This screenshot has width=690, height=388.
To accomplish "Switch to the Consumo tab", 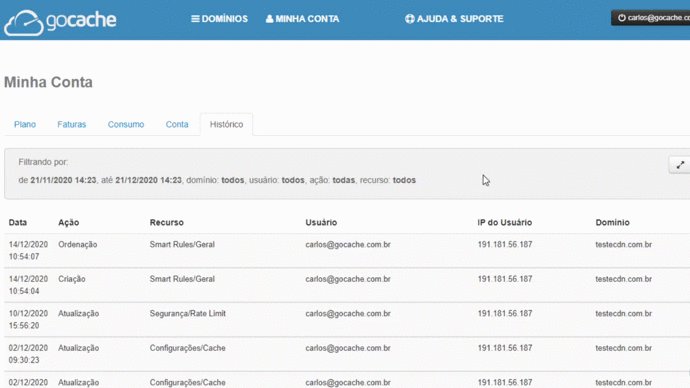I will tap(126, 124).
